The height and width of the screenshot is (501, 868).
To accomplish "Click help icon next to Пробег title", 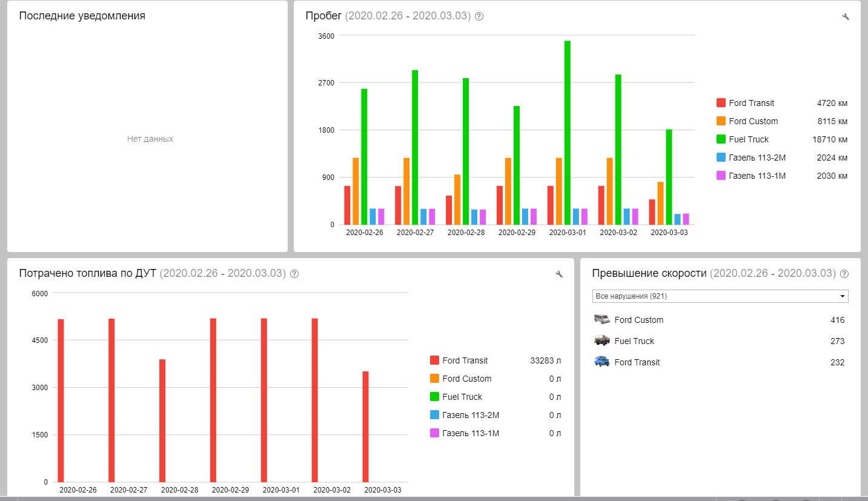I will point(479,16).
